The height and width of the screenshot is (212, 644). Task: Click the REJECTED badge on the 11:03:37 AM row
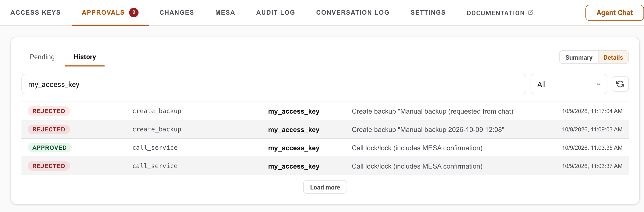[x=49, y=166]
